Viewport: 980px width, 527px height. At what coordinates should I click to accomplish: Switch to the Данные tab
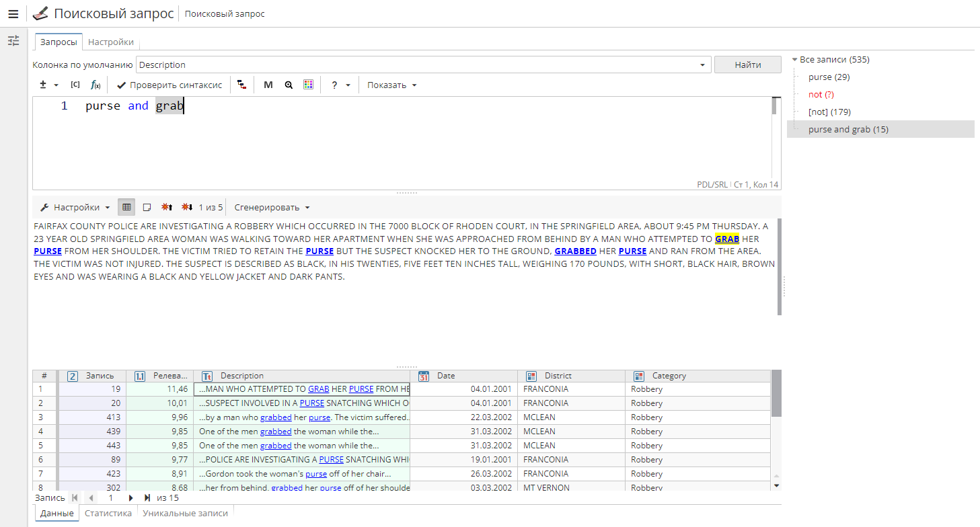click(56, 513)
